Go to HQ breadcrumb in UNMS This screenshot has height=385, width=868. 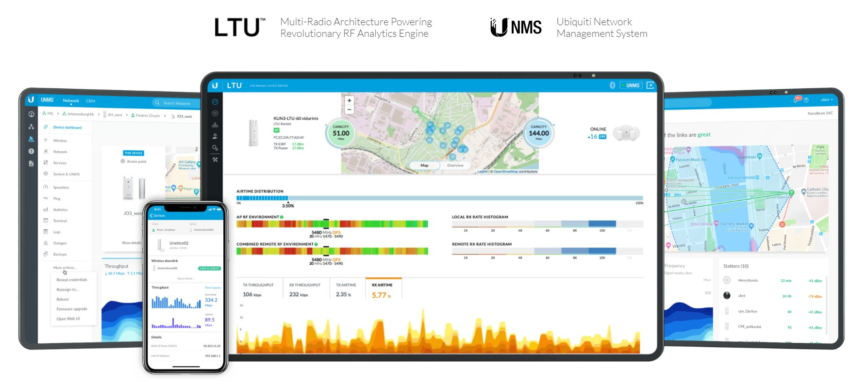[48, 113]
